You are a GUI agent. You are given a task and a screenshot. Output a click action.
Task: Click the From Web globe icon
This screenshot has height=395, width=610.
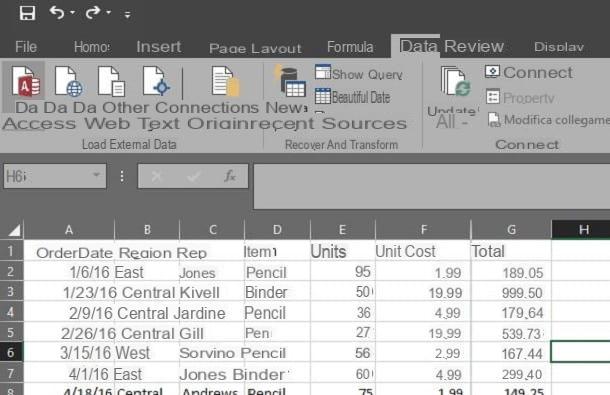(68, 81)
